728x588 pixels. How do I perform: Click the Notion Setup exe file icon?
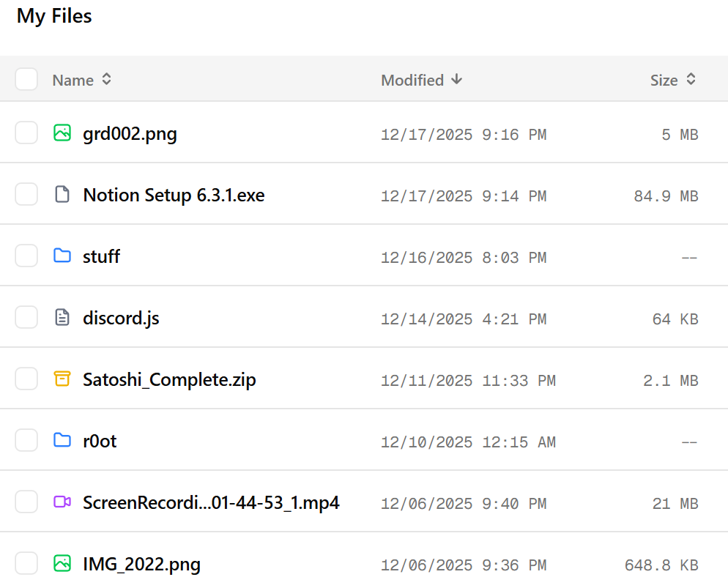[x=62, y=195]
